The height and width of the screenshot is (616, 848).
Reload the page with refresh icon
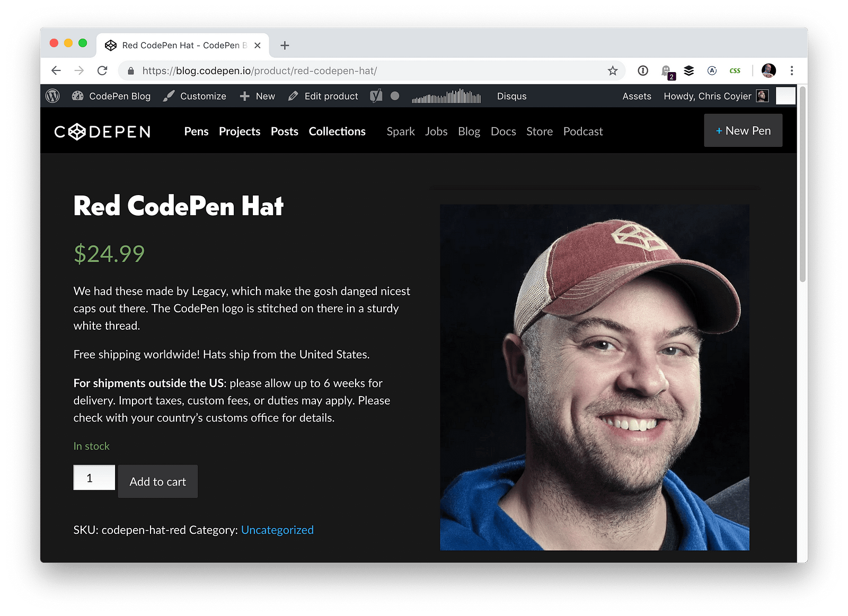point(102,71)
